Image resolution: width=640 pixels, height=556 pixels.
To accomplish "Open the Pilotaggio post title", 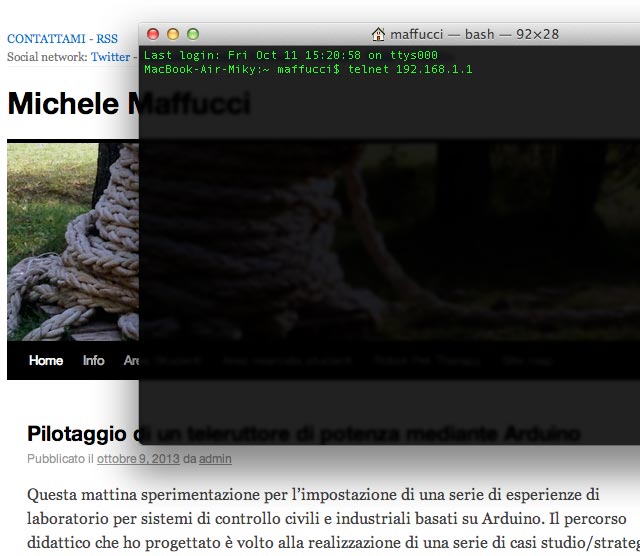I will tap(80, 434).
